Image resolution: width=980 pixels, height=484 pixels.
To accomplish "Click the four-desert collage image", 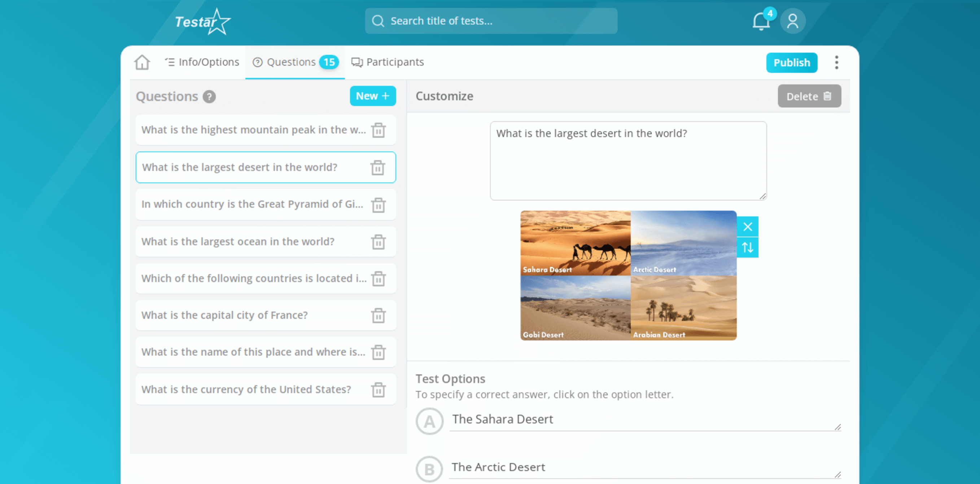I will tap(628, 275).
